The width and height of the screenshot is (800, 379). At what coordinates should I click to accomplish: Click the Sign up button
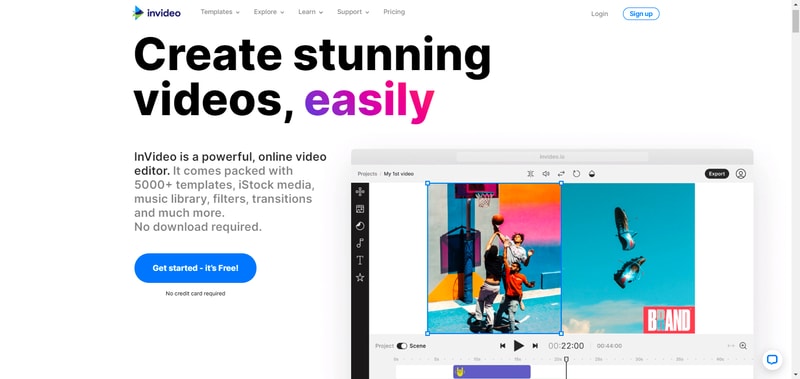(x=641, y=14)
